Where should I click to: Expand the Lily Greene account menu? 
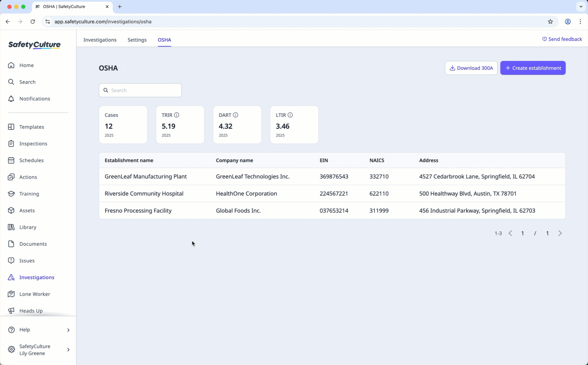coord(38,350)
